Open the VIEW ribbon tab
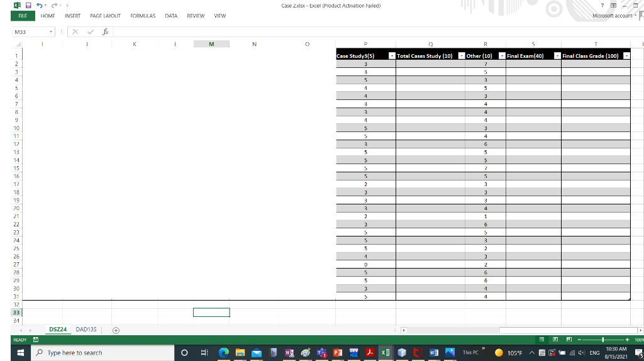Screen dimensions: 644x361 pos(219,16)
